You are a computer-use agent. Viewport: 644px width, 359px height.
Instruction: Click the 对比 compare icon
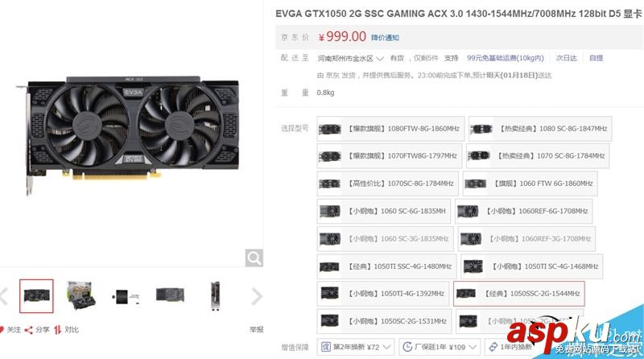pos(57,329)
